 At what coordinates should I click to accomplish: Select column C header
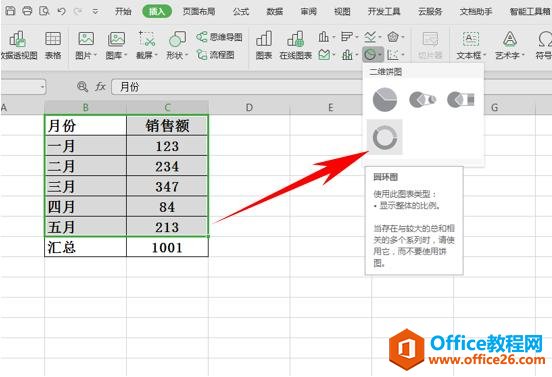(x=167, y=107)
